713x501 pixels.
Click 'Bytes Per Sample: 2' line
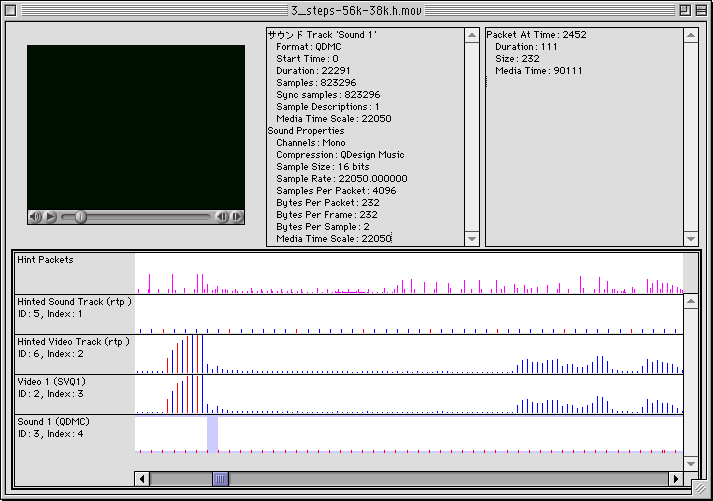[x=323, y=227]
